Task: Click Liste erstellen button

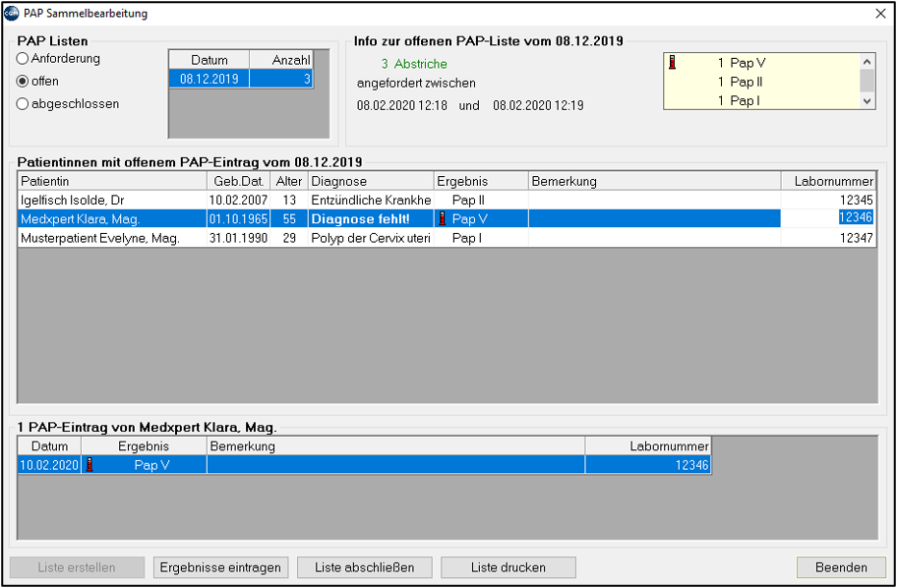Action: tap(77, 567)
